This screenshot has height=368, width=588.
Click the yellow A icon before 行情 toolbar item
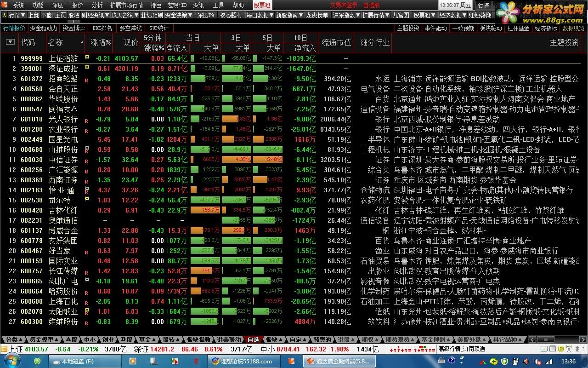coord(5,15)
